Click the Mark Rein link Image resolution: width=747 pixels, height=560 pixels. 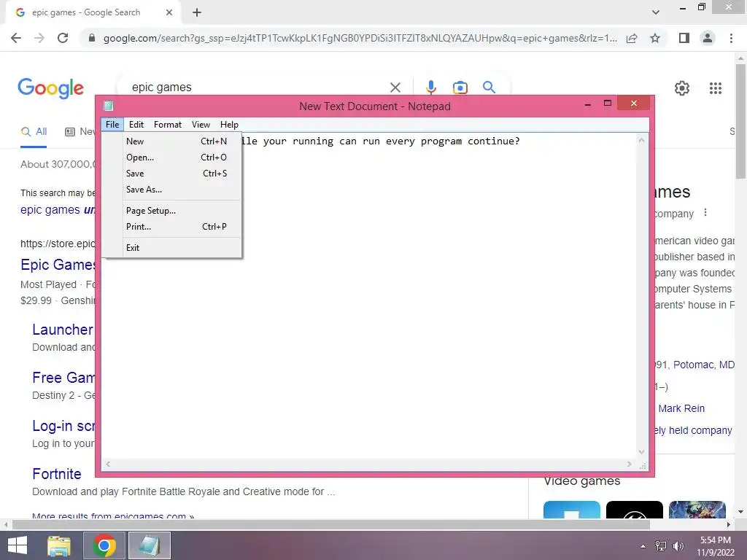coord(681,408)
